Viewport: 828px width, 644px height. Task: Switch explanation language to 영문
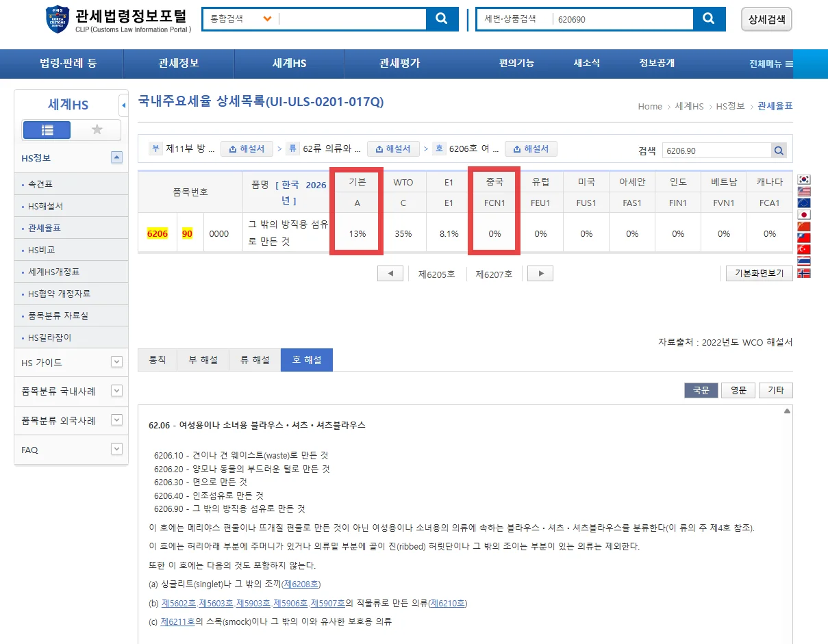pyautogui.click(x=738, y=390)
